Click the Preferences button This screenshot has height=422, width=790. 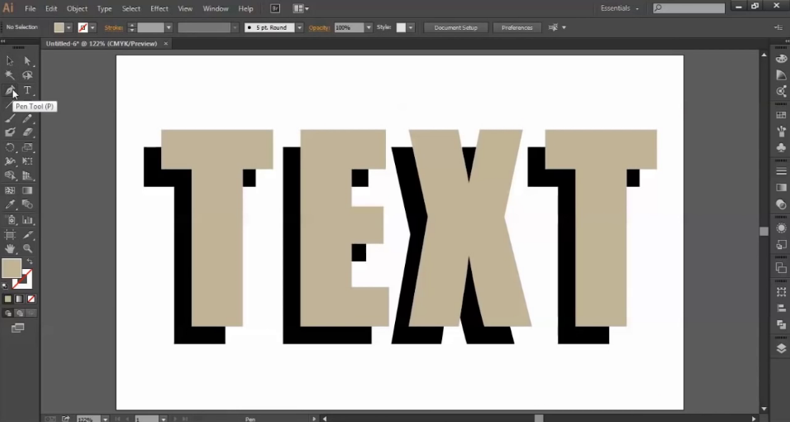coord(517,28)
